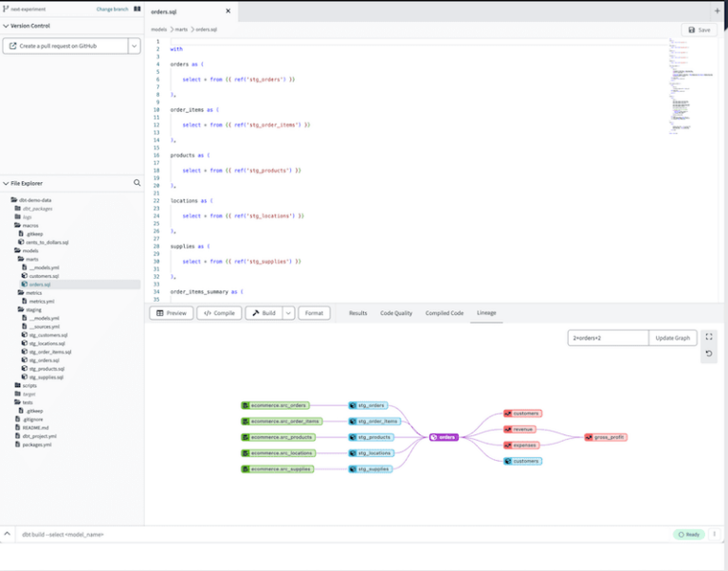Select the stg_order_items lineage node
Image resolution: width=728 pixels, height=571 pixels.
coord(374,421)
